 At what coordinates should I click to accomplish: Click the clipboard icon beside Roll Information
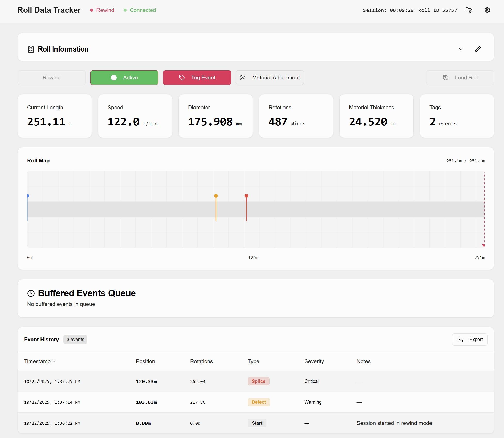click(x=31, y=49)
